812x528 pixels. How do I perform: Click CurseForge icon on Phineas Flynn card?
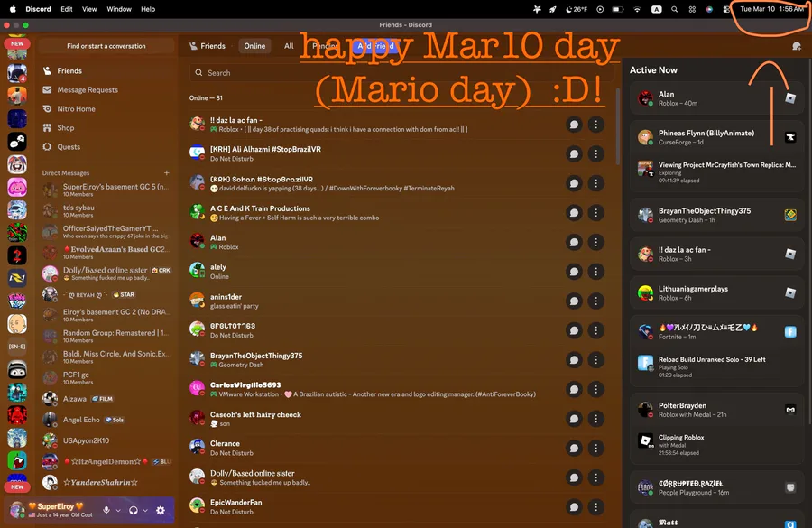tap(790, 137)
